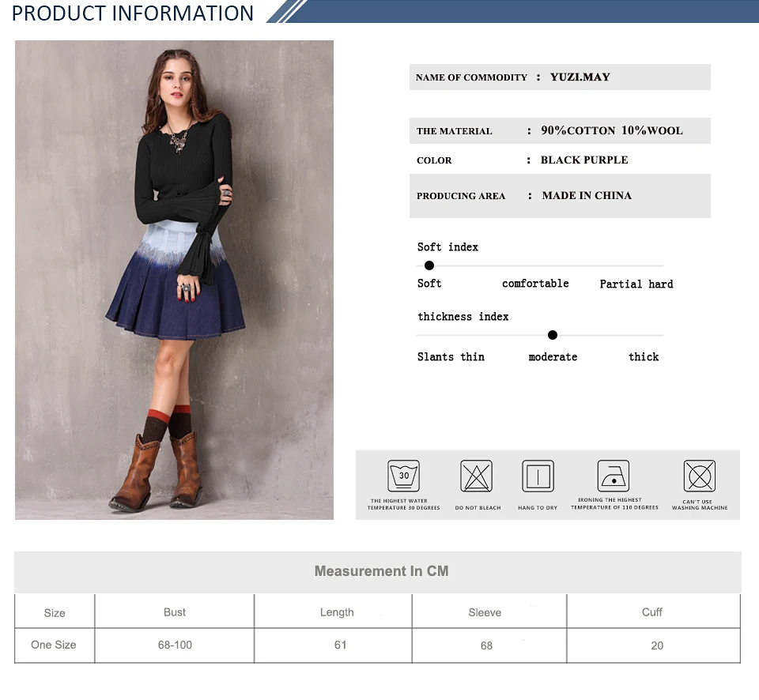Screen dimensions: 759x700
Task: Click the do not bleach icon
Action: point(476,476)
